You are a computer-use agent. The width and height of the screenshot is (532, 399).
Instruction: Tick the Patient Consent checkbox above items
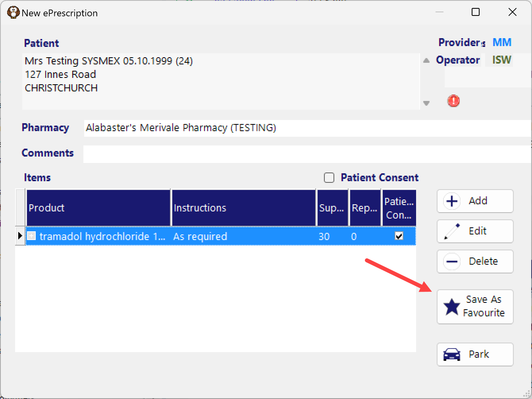329,178
